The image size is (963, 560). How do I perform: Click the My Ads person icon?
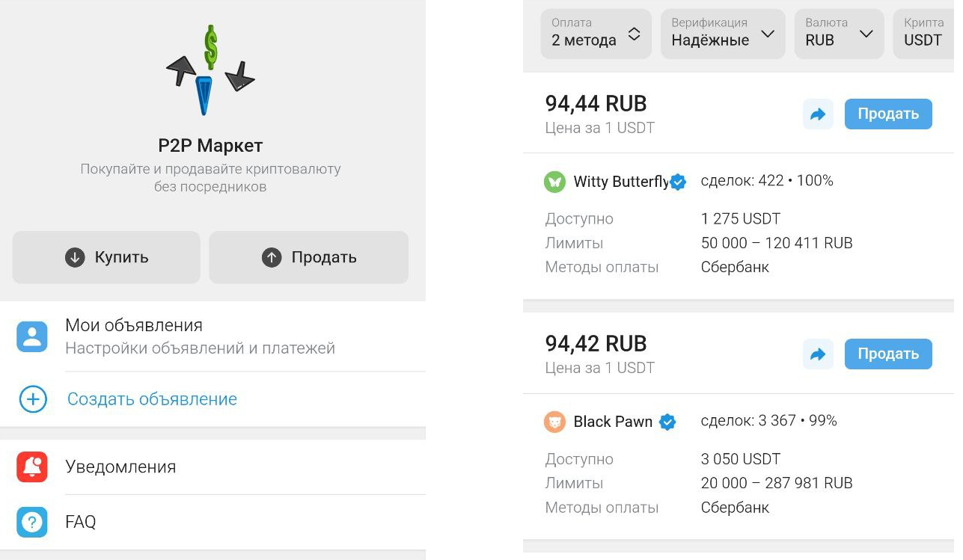click(32, 336)
